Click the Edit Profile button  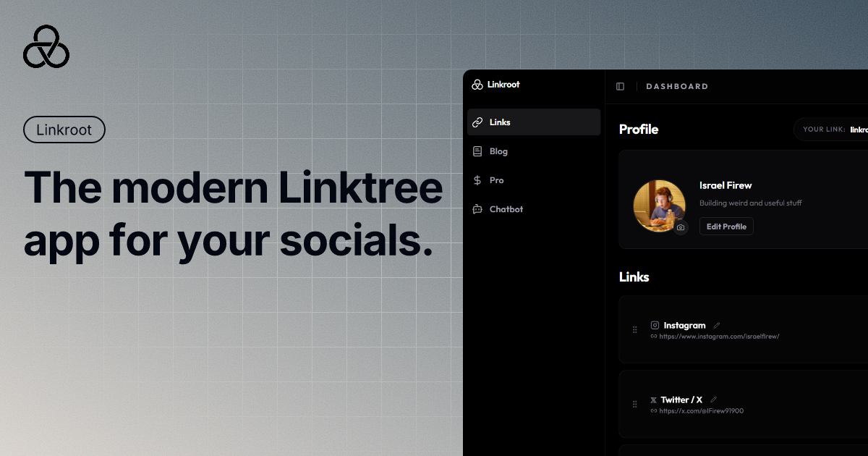coord(726,226)
